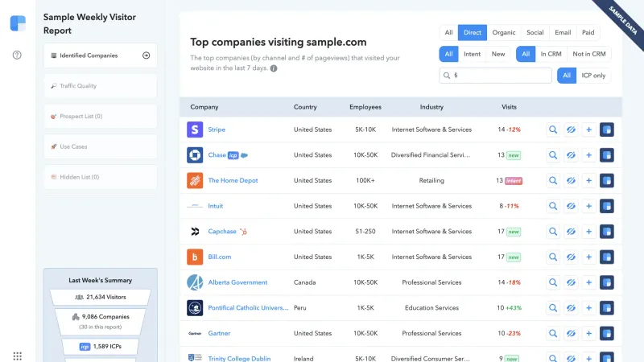This screenshot has height=362, width=644.
Task: Click the HubSpot icon beside Capchase
Action: pos(244,232)
